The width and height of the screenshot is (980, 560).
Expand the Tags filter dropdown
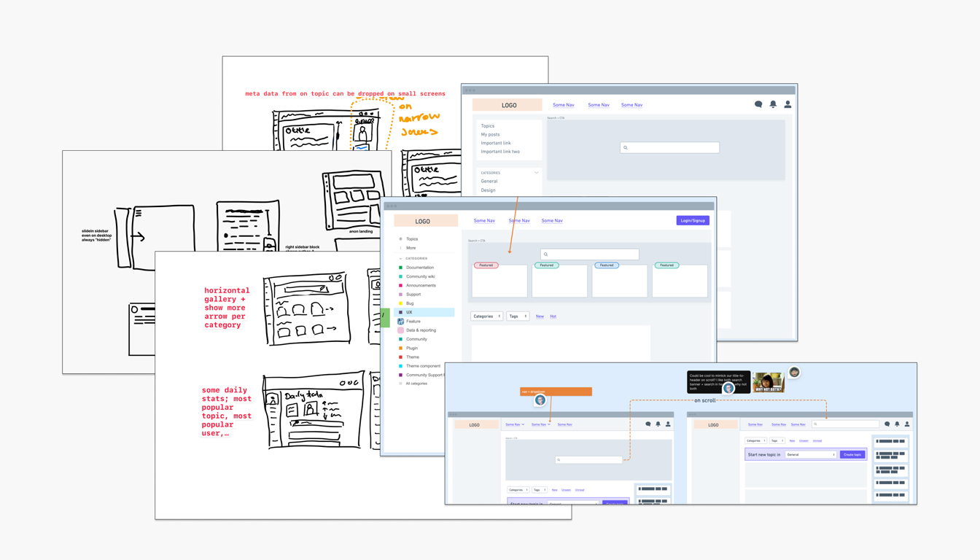coord(517,316)
